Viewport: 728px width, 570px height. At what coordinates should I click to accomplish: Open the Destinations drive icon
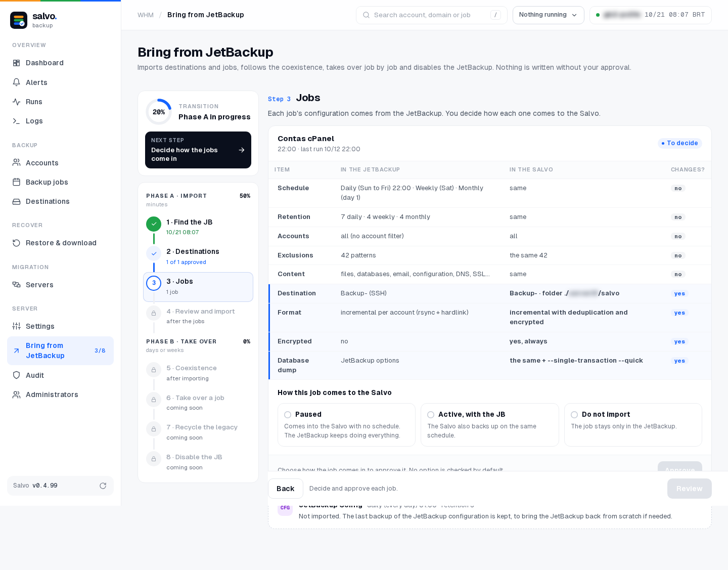[x=17, y=201]
